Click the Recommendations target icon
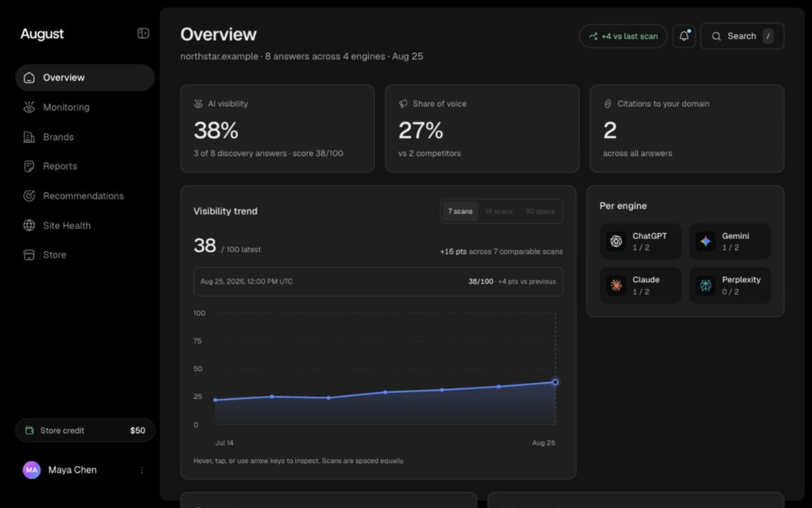 (29, 196)
